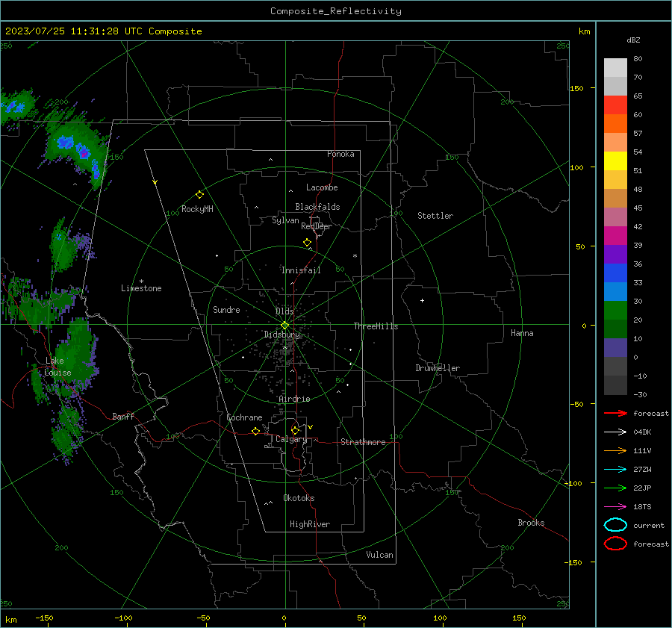This screenshot has width=672, height=628.
Task: Click the white plus marker west of Hanna
Action: pos(422,300)
